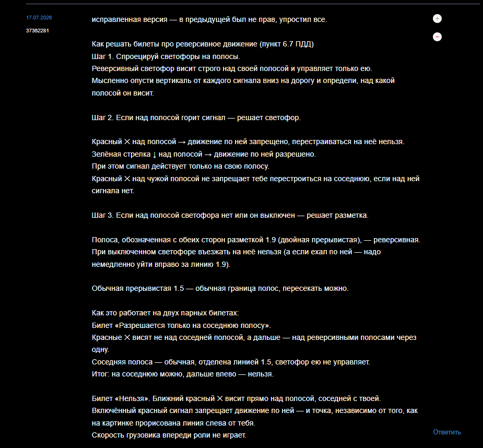This screenshot has height=448, width=483.
Task: Click the line beginning «Билет «Нельзя». Ближний красный»
Action: pos(236,399)
